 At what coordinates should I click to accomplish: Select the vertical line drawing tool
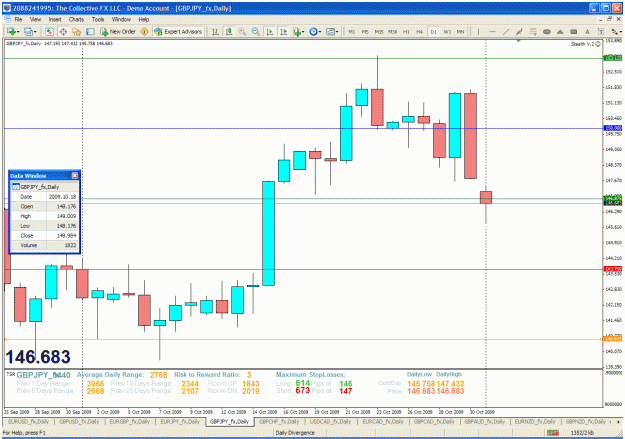point(478,31)
